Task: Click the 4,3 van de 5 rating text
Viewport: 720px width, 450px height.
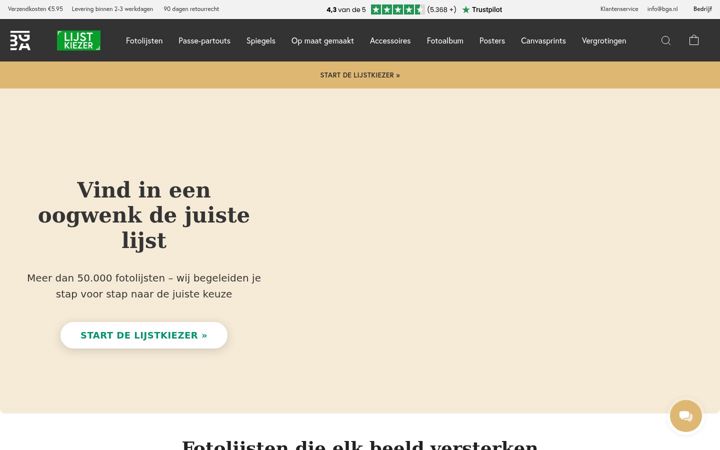Action: (x=346, y=9)
